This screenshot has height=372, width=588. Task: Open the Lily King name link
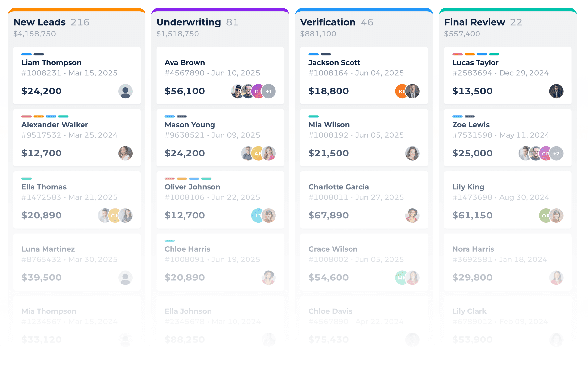tap(468, 187)
